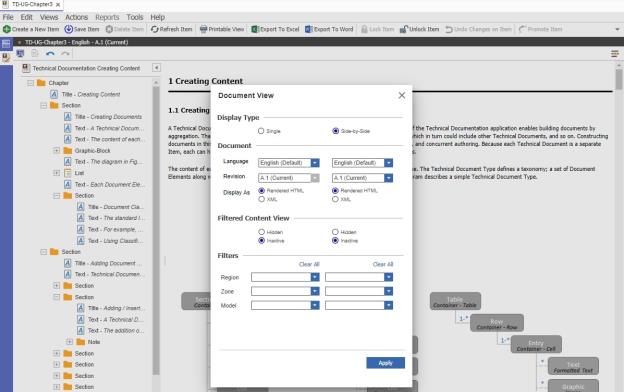624x392 pixels.
Task: Choose Rendered HTML for left document
Action: coord(261,191)
